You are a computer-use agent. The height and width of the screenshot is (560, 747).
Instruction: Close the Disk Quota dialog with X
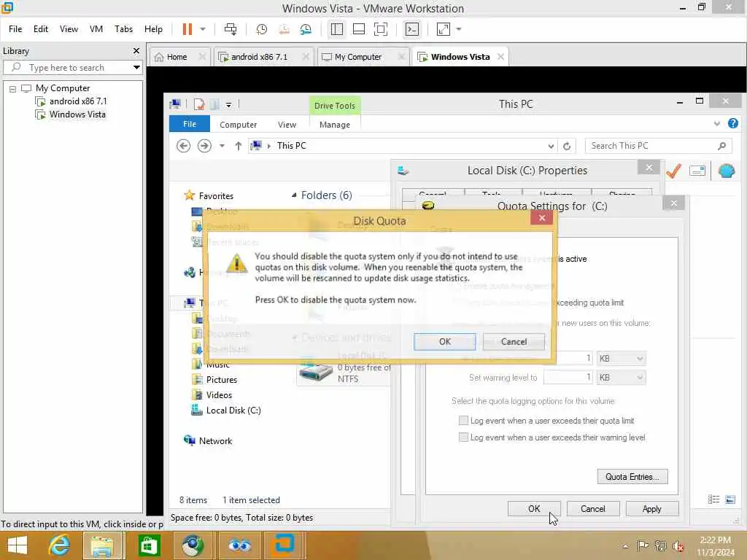pos(542,217)
